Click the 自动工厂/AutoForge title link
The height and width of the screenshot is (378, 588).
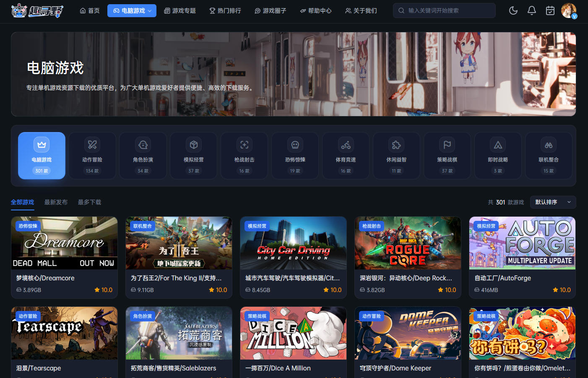(x=502, y=278)
